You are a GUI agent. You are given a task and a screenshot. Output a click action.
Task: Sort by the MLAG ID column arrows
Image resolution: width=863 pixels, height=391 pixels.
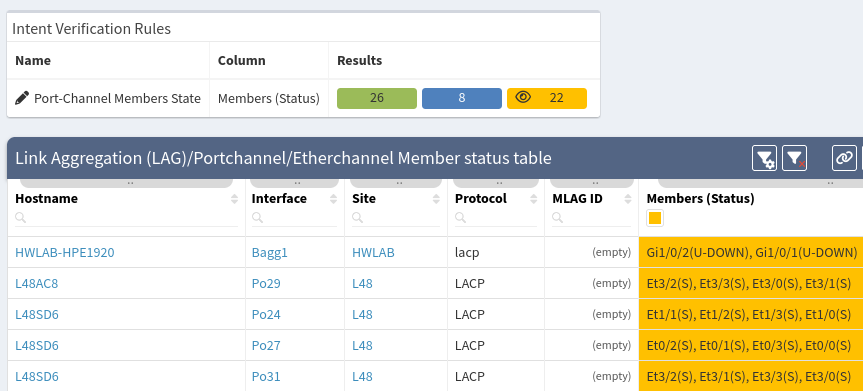(x=627, y=199)
